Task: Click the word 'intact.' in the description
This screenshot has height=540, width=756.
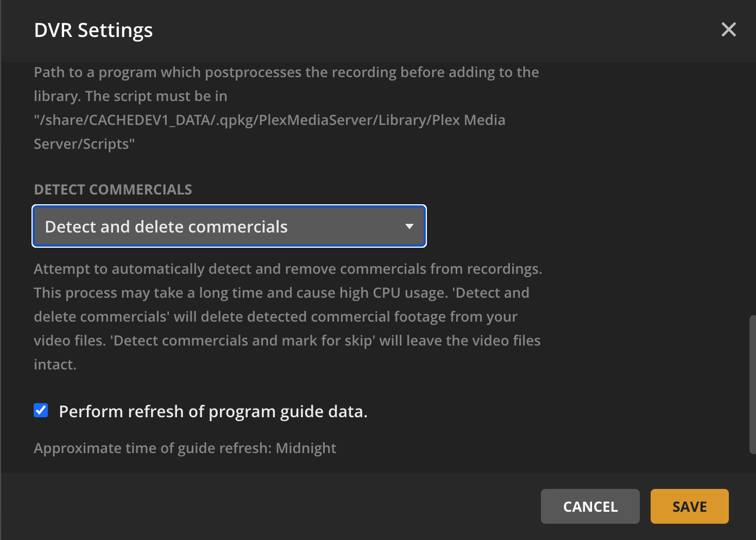Action: (x=55, y=365)
